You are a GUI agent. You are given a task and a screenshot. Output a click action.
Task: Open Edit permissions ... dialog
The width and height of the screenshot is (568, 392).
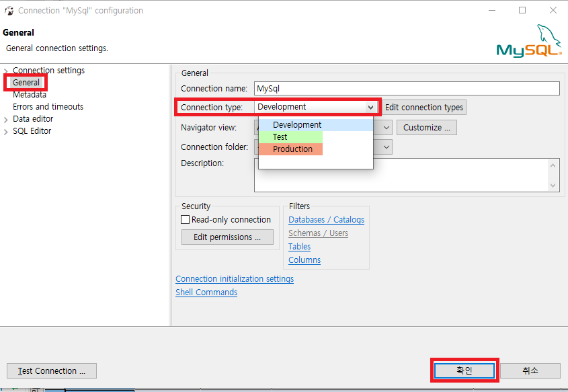227,237
